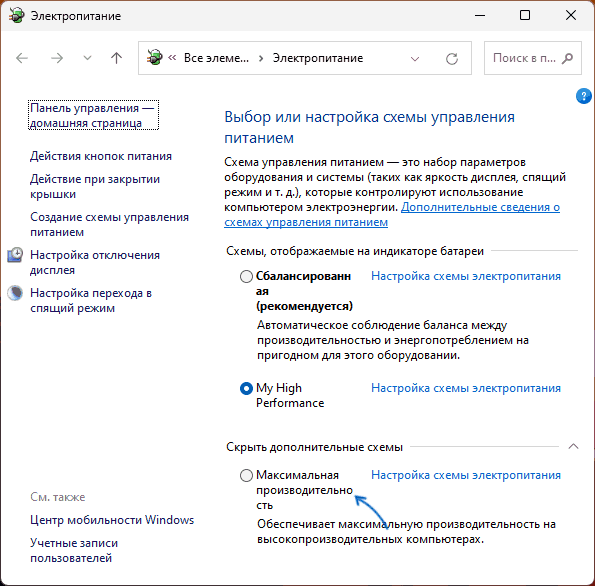The image size is (595, 586).
Task: Click the Все элементы breadcrumb item
Action: (216, 58)
